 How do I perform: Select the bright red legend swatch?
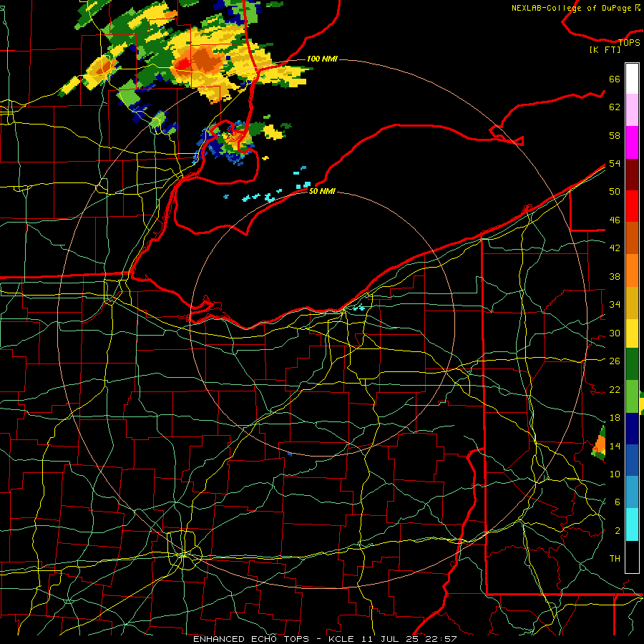(632, 206)
